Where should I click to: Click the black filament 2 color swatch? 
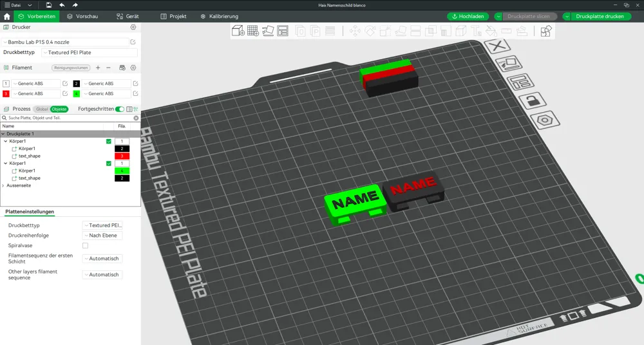point(77,84)
